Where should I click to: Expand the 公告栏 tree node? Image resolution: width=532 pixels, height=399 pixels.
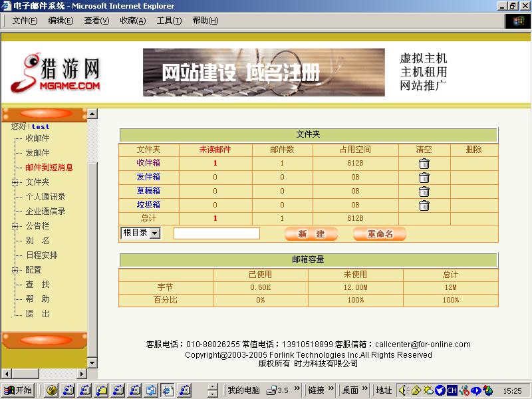(x=15, y=226)
